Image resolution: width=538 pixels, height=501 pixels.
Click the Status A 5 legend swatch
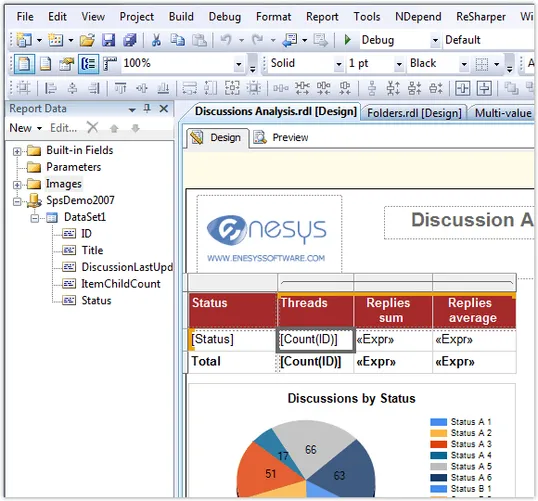tap(438, 466)
